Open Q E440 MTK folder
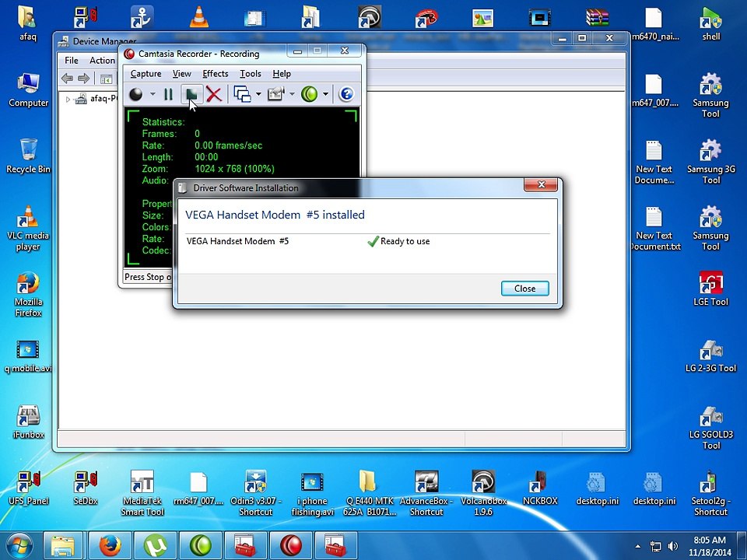Screen dimensions: 747x560 point(369,493)
